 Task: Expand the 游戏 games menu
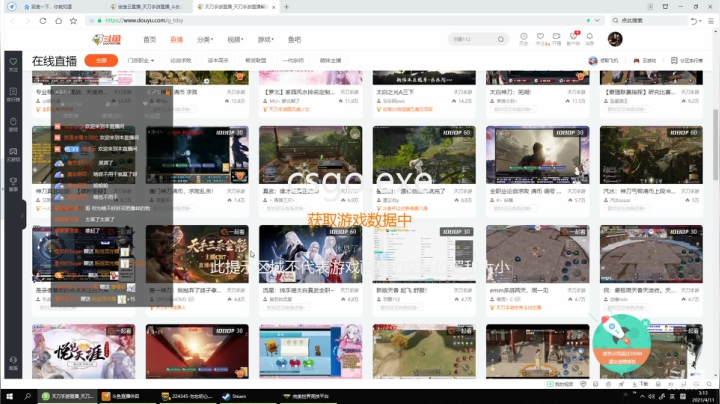(265, 39)
